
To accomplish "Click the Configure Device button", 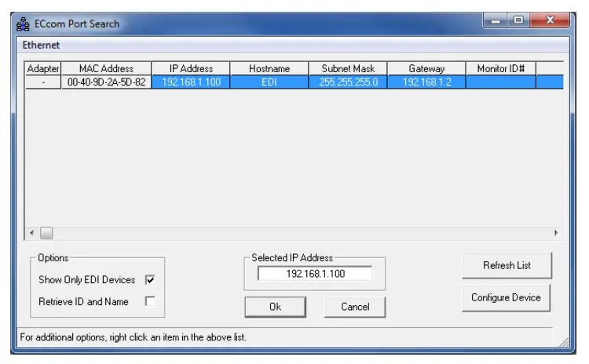I will 506,297.
